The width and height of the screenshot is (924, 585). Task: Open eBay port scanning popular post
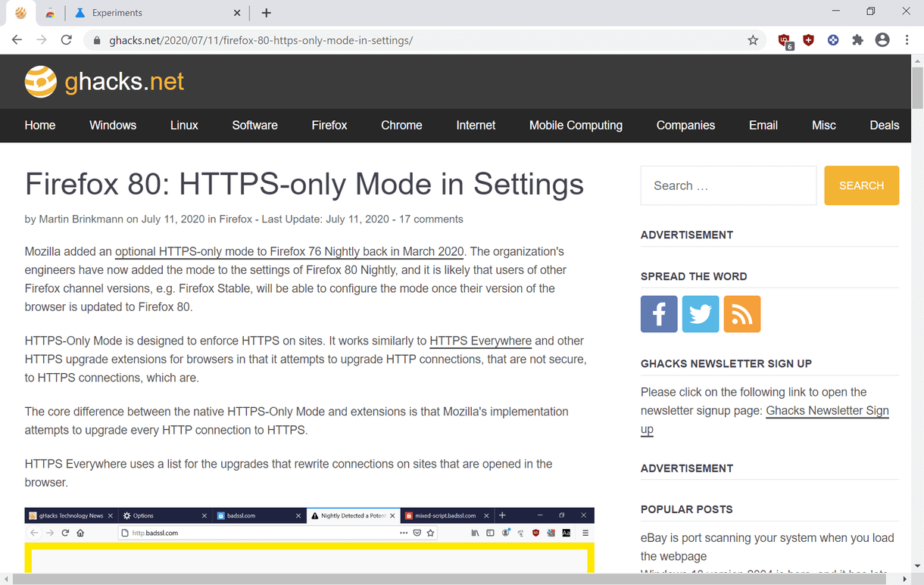(767, 547)
